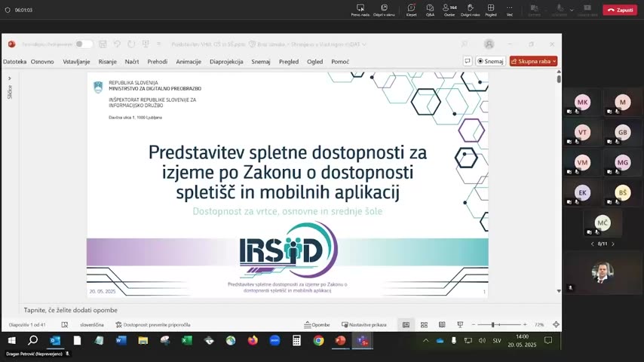Screen dimensions: 644x362
Task: Go to next participants page arrow
Action: [x=613, y=244]
